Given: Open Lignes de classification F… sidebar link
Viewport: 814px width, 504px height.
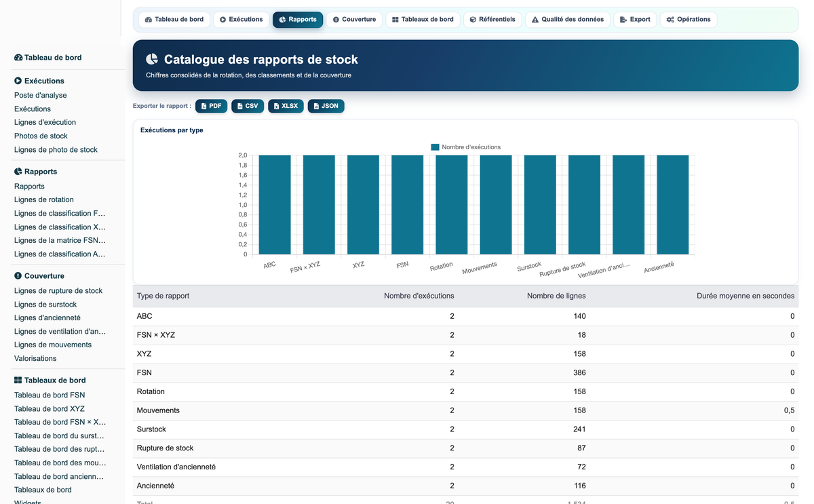Looking at the screenshot, I should click(60, 214).
